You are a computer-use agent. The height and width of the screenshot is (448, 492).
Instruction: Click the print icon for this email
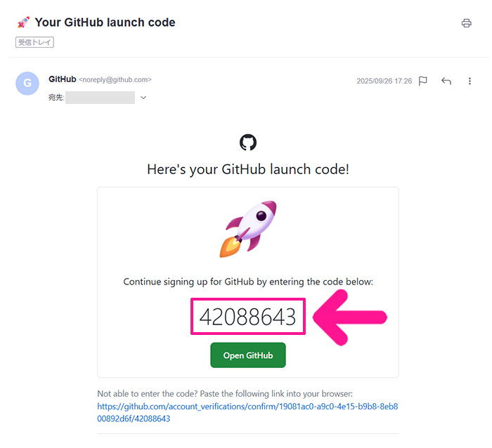pos(466,23)
